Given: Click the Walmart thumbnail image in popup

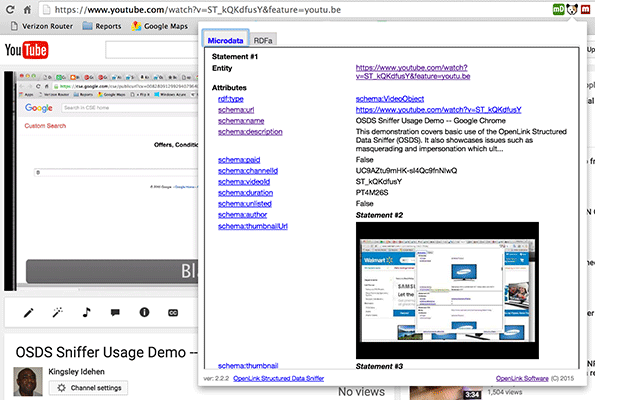Looking at the screenshot, I should [447, 290].
